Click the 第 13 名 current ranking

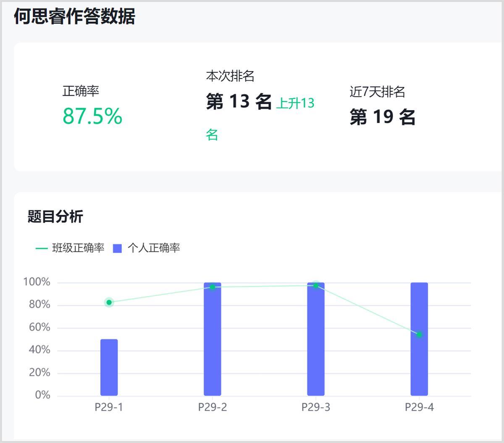(239, 101)
